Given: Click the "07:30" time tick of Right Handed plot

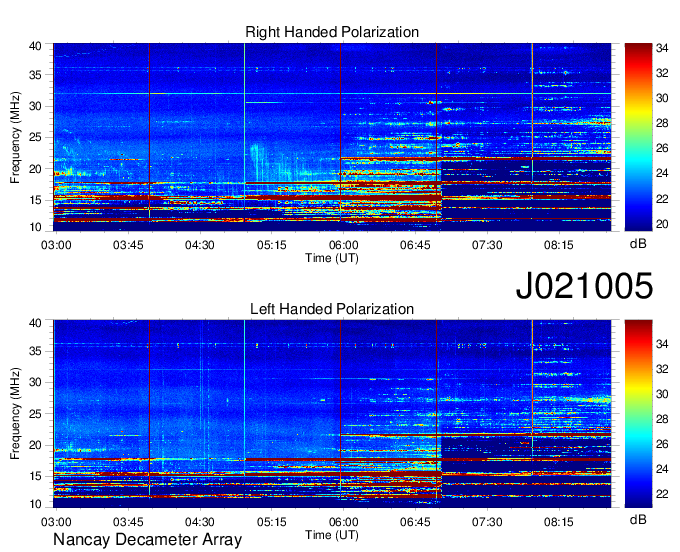Looking at the screenshot, I should pyautogui.click(x=487, y=245).
